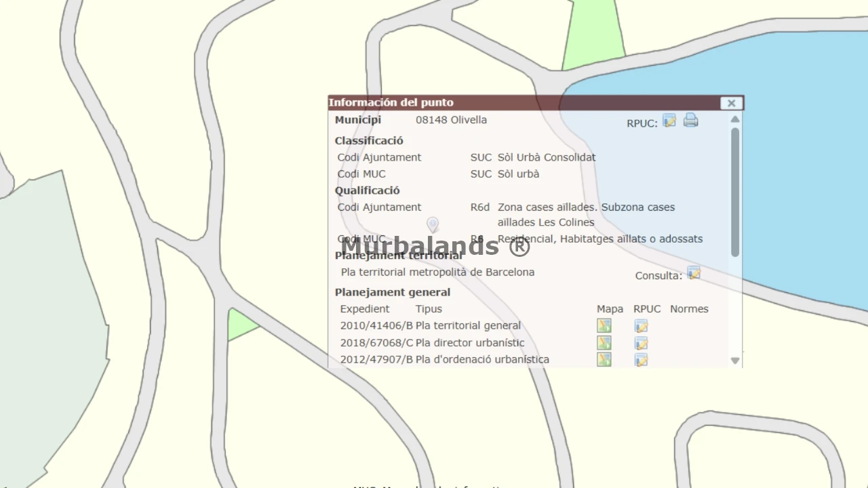Click expedient number 2012/47907/B
This screenshot has height=488, width=868.
[376, 359]
